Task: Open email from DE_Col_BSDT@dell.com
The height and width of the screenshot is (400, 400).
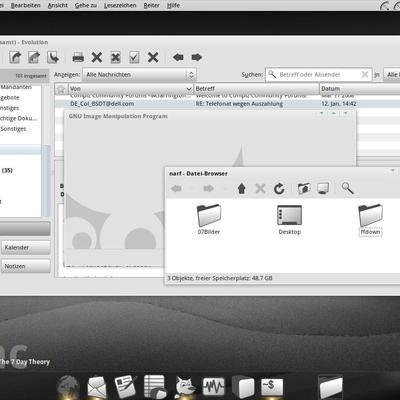Action: click(102, 104)
